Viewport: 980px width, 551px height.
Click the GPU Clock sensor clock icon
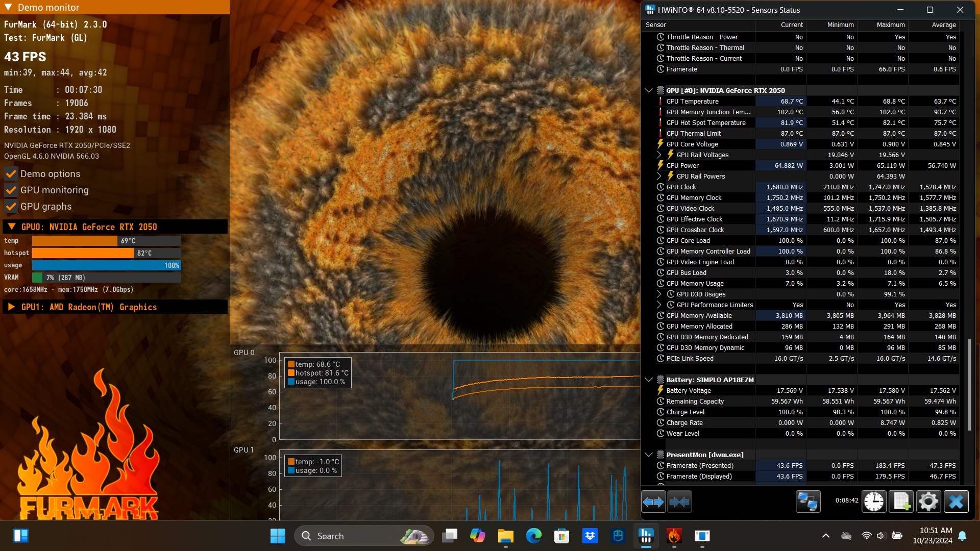(x=660, y=187)
